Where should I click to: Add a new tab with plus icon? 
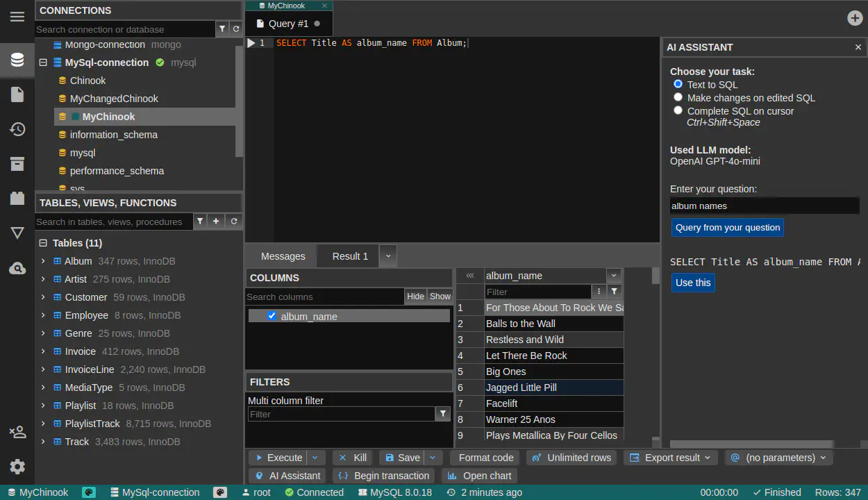[856, 18]
